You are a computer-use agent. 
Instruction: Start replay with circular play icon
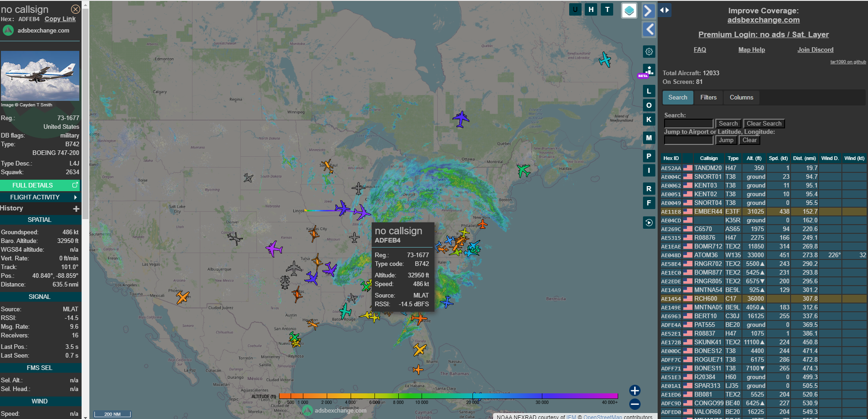tap(649, 223)
